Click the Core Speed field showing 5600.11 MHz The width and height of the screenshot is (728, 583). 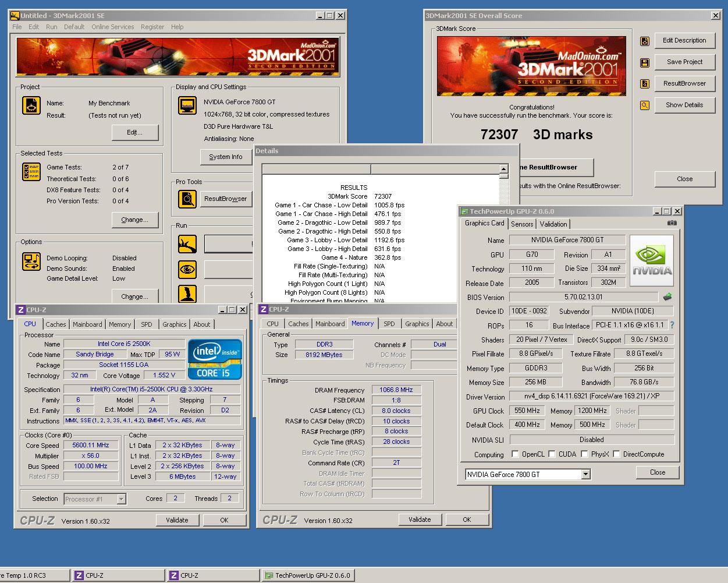[91, 445]
